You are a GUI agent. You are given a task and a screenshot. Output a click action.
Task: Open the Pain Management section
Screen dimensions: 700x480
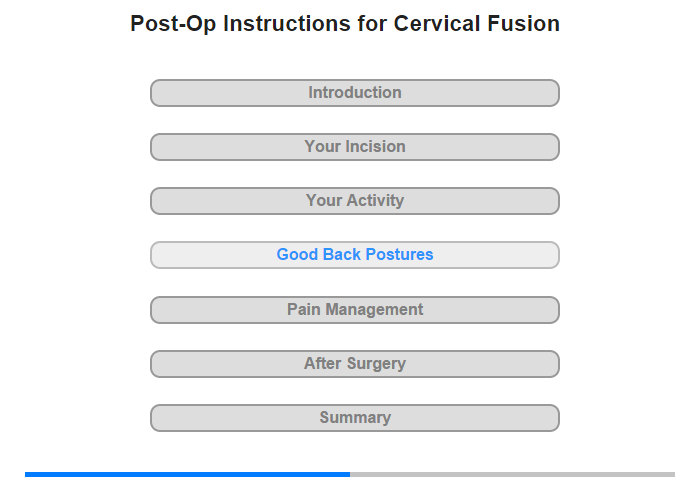point(355,310)
